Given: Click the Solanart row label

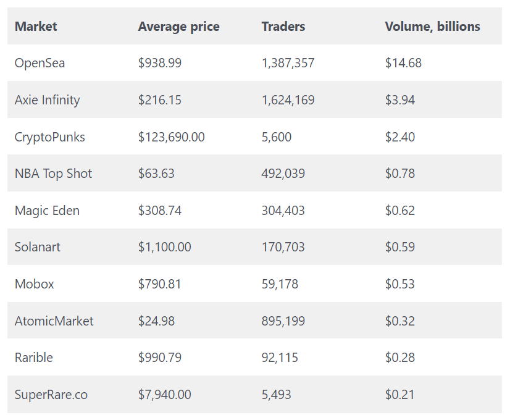Looking at the screenshot, I should tap(38, 247).
